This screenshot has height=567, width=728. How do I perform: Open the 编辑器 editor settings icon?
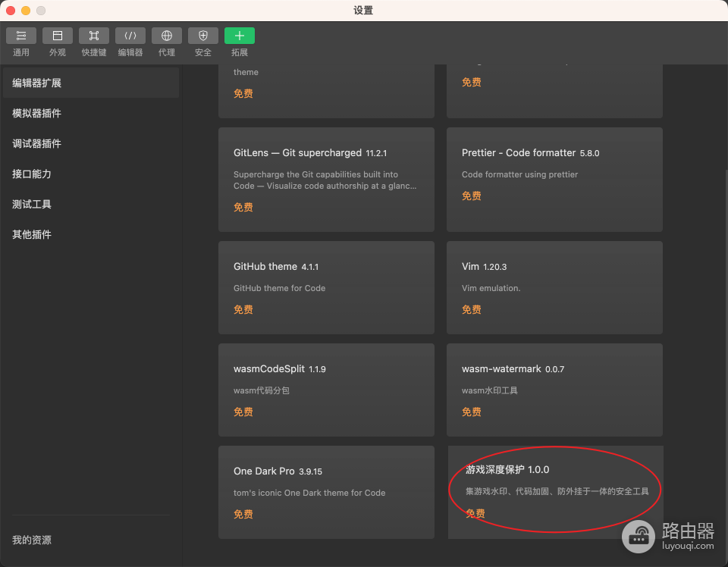click(130, 36)
